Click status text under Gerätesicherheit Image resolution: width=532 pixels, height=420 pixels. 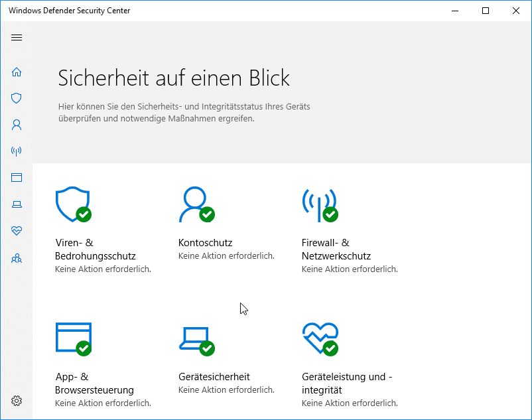coord(226,389)
